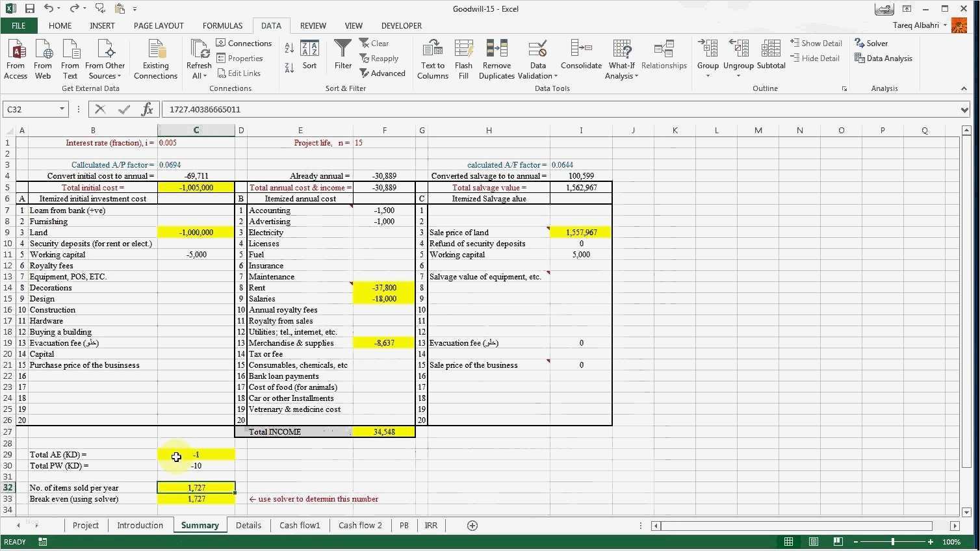Screen dimensions: 980x551
Task: Open From Other Sources dropdown
Action: pos(105,58)
